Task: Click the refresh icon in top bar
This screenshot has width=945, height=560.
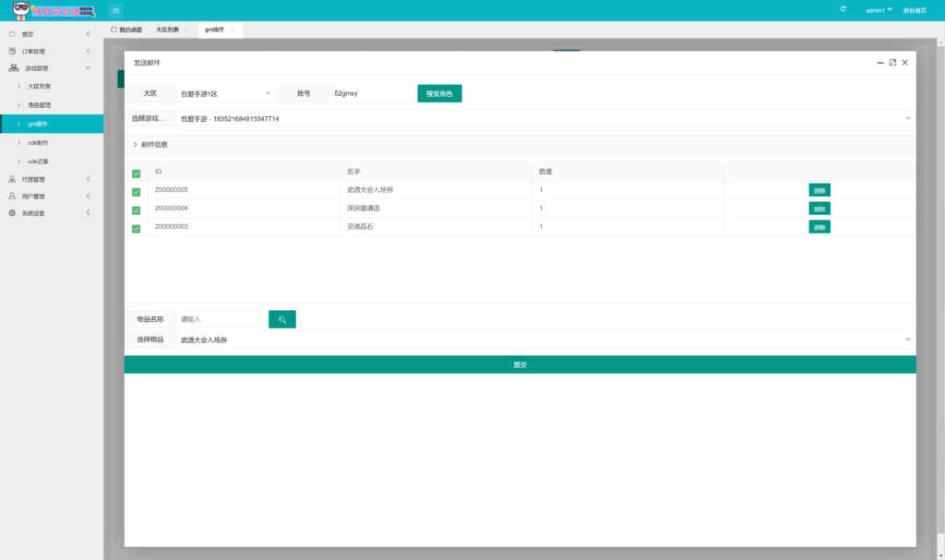Action: [x=843, y=9]
